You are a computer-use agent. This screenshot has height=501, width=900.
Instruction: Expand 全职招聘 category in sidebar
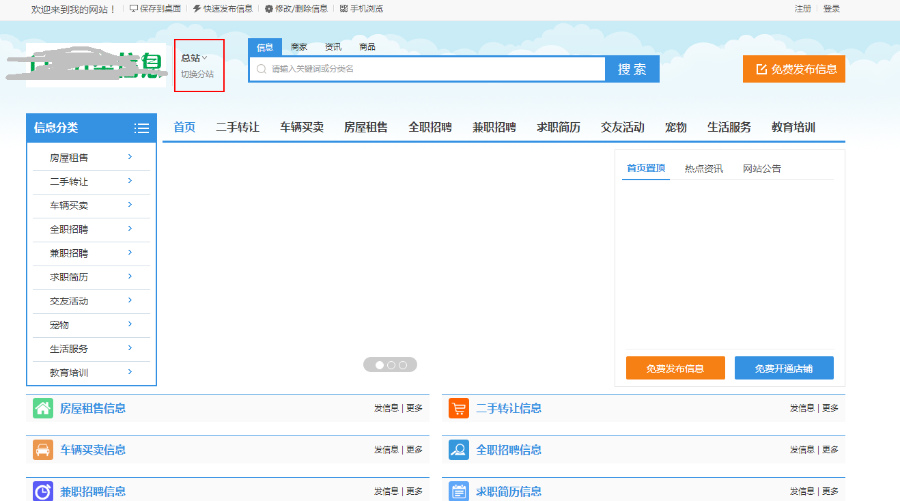(x=91, y=229)
